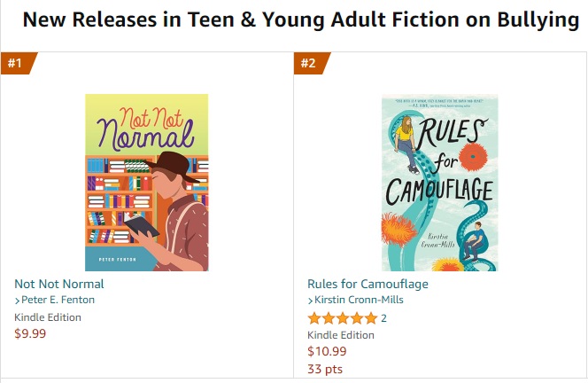
Task: Open the 'Rules for Camouflage' title link
Action: 367,284
